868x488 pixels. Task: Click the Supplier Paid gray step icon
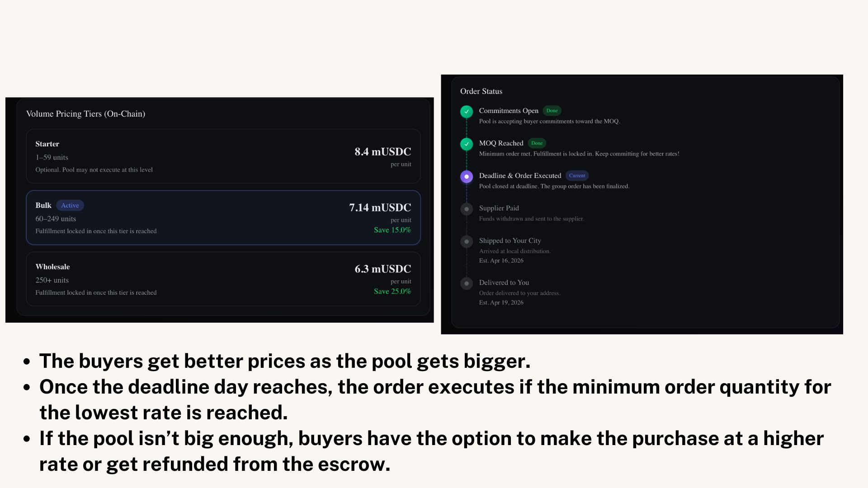[467, 209]
